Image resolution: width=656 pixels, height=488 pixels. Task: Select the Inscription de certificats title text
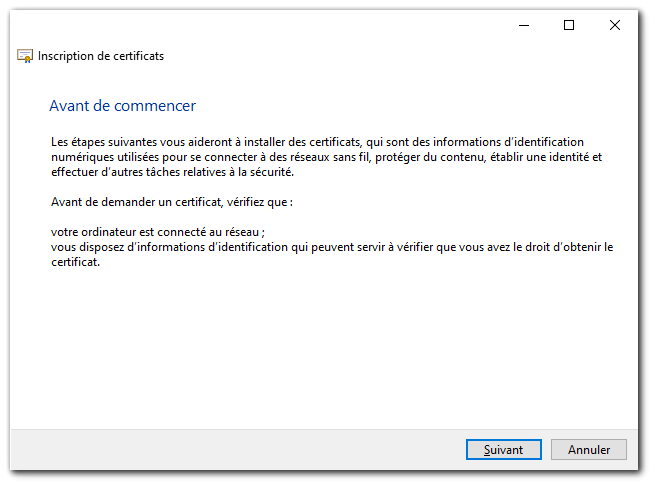point(101,56)
